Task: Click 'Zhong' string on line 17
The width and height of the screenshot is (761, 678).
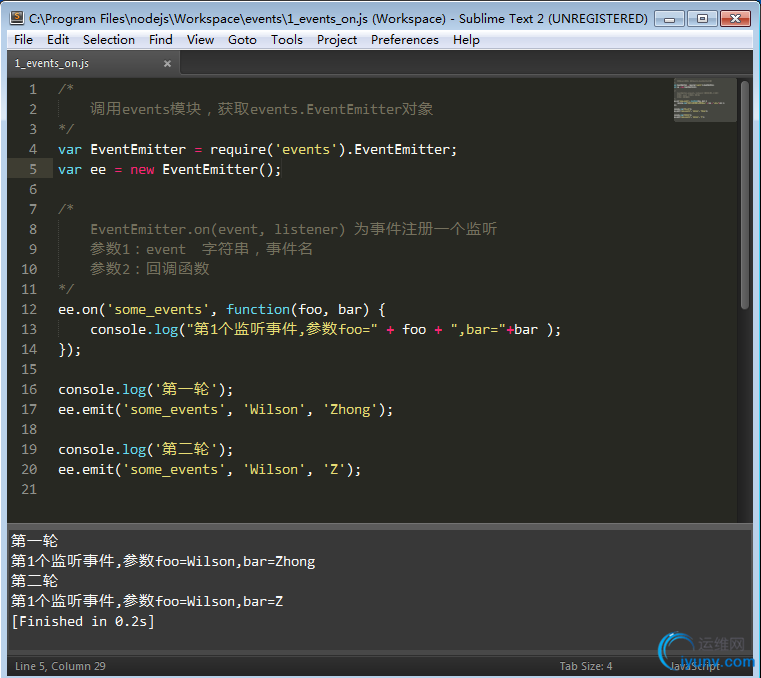Action: tap(350, 410)
